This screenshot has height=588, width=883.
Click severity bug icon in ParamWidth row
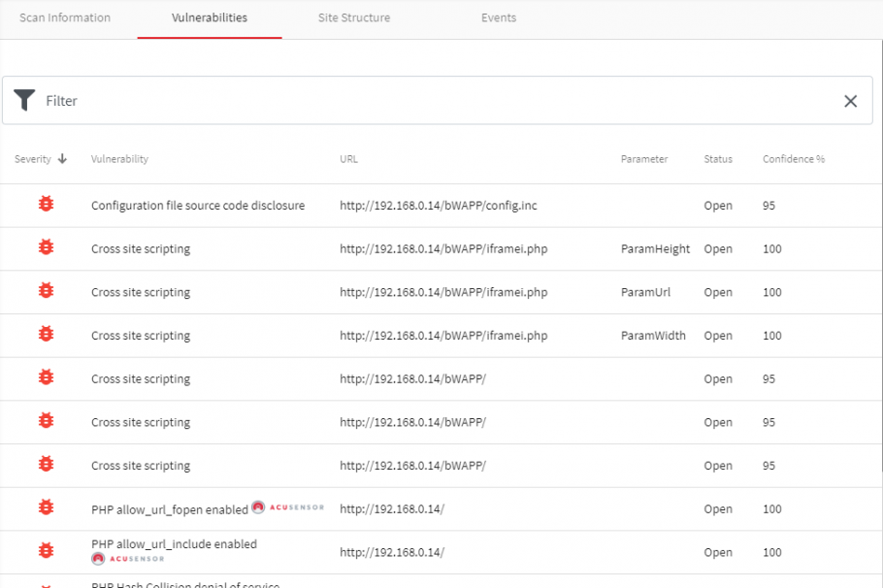click(47, 334)
